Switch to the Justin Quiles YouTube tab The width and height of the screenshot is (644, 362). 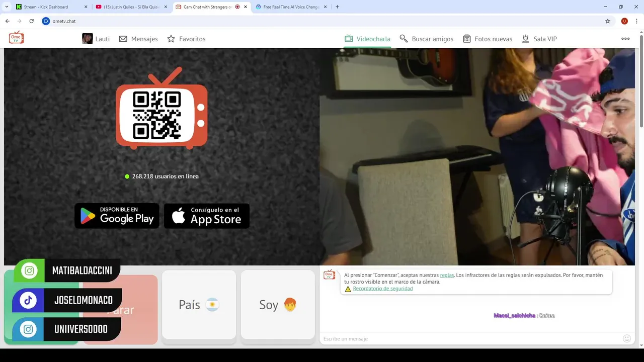coord(131,7)
